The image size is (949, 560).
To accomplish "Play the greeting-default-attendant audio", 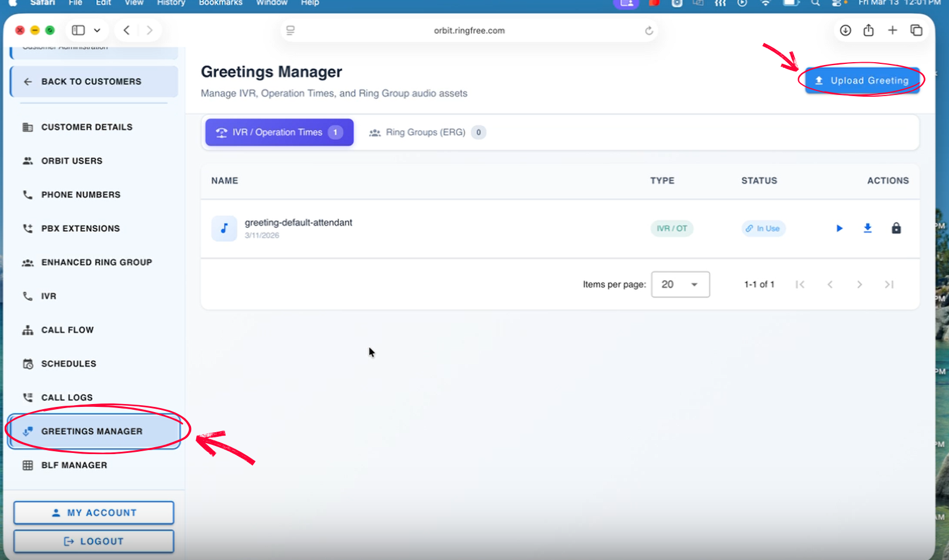I will (839, 228).
